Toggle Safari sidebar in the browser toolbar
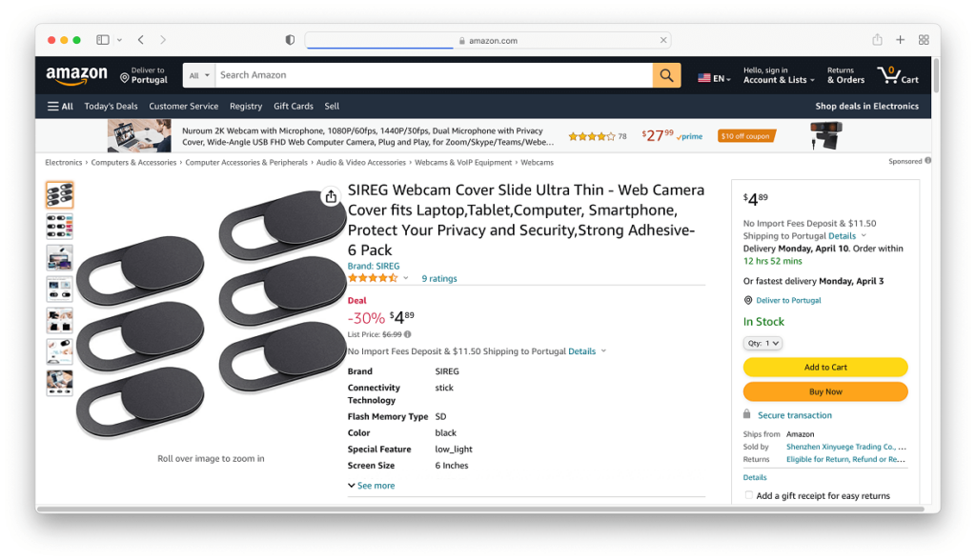The image size is (976, 560). (x=102, y=39)
